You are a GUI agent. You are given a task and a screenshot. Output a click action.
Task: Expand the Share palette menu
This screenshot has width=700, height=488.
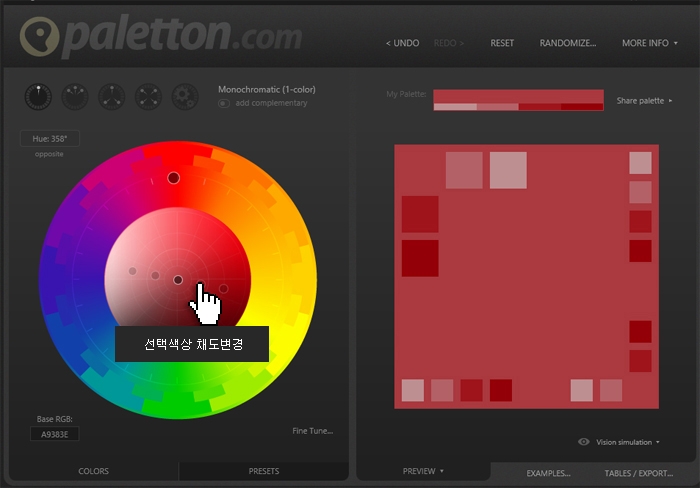click(644, 101)
